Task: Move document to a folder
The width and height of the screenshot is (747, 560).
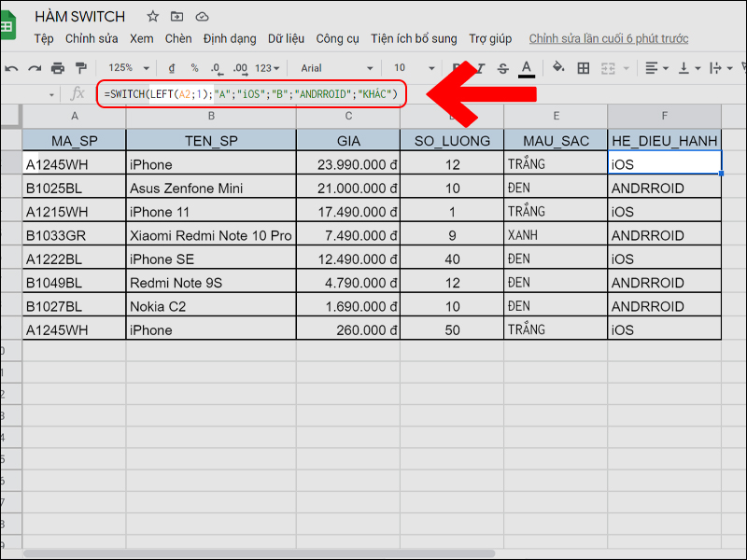Action: coord(176,17)
